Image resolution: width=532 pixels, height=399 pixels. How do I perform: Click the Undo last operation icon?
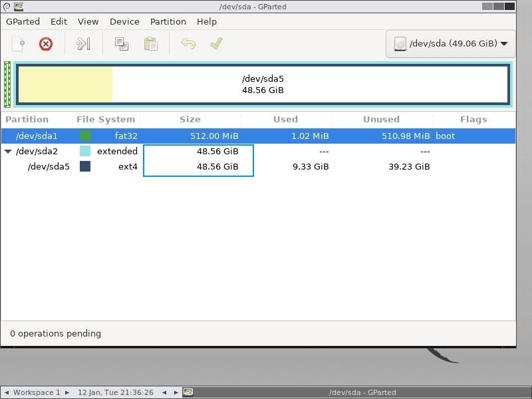click(188, 43)
